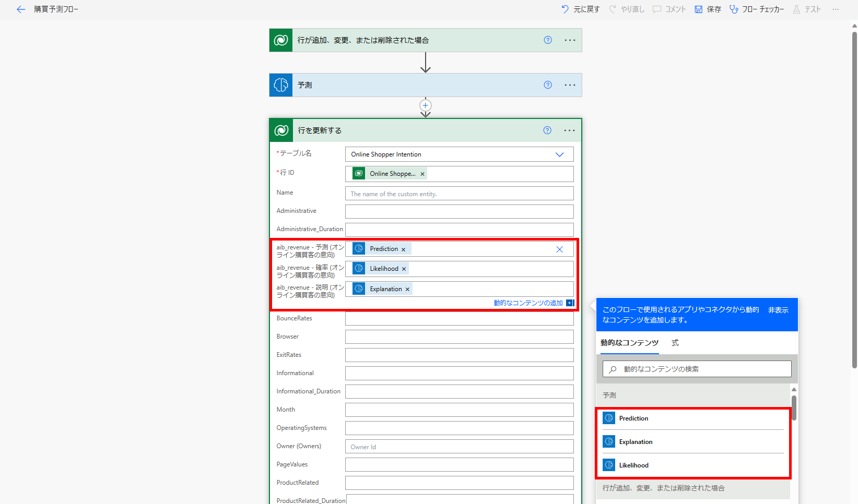Image resolution: width=858 pixels, height=504 pixels.
Task: Click the Administrative_Duration input field
Action: point(460,230)
